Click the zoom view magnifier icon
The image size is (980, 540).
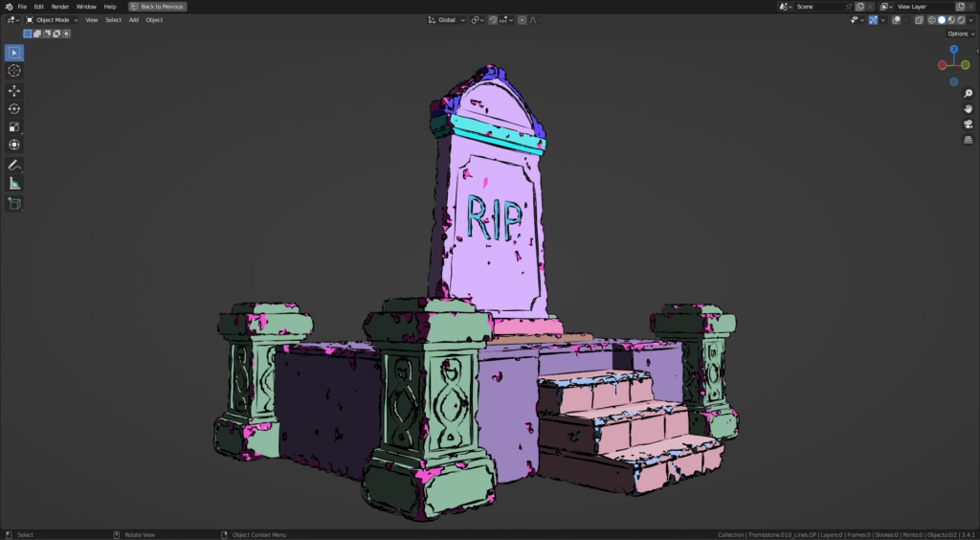click(969, 94)
